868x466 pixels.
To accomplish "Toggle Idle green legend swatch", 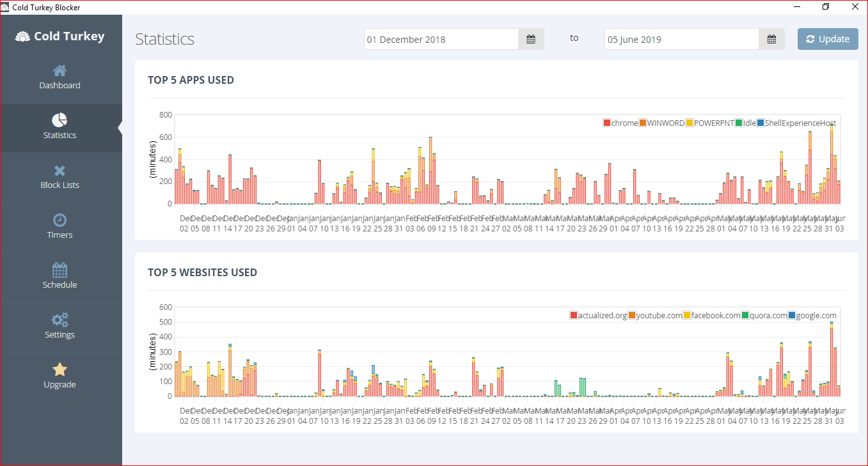I will pos(739,123).
